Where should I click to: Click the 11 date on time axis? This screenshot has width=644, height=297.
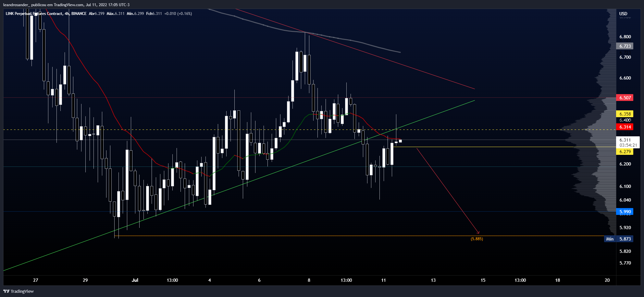pyautogui.click(x=384, y=280)
